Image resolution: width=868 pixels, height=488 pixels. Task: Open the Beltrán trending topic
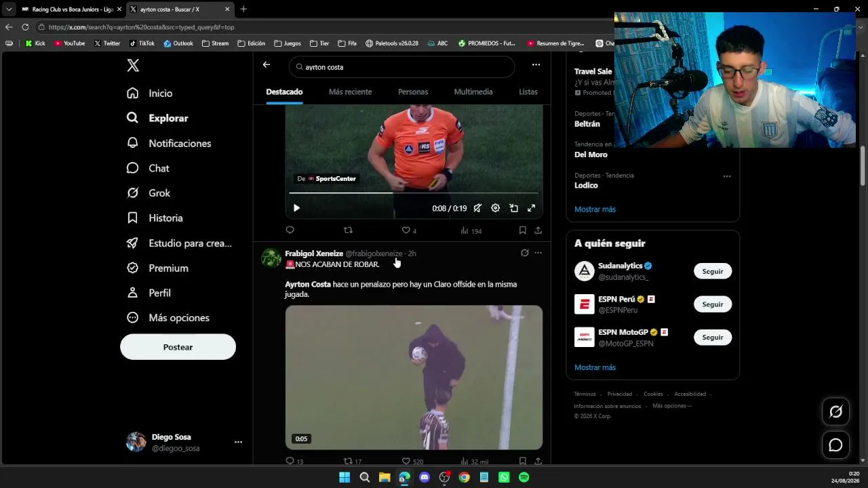(x=587, y=124)
